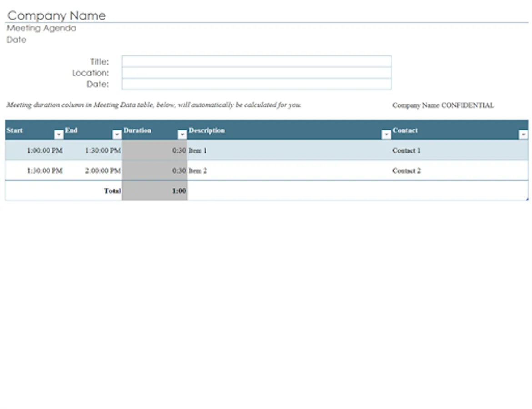
Task: Open the Start column filter dropdown
Action: coord(59,135)
